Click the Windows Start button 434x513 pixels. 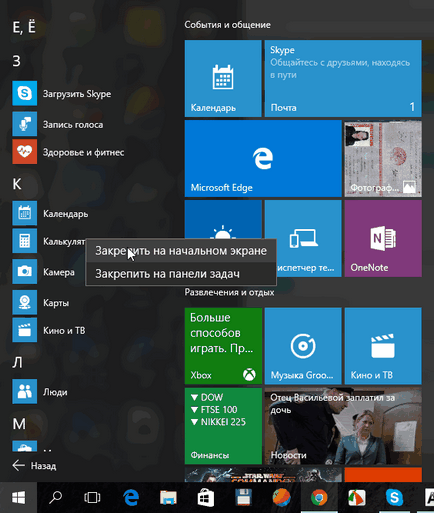click(18, 498)
